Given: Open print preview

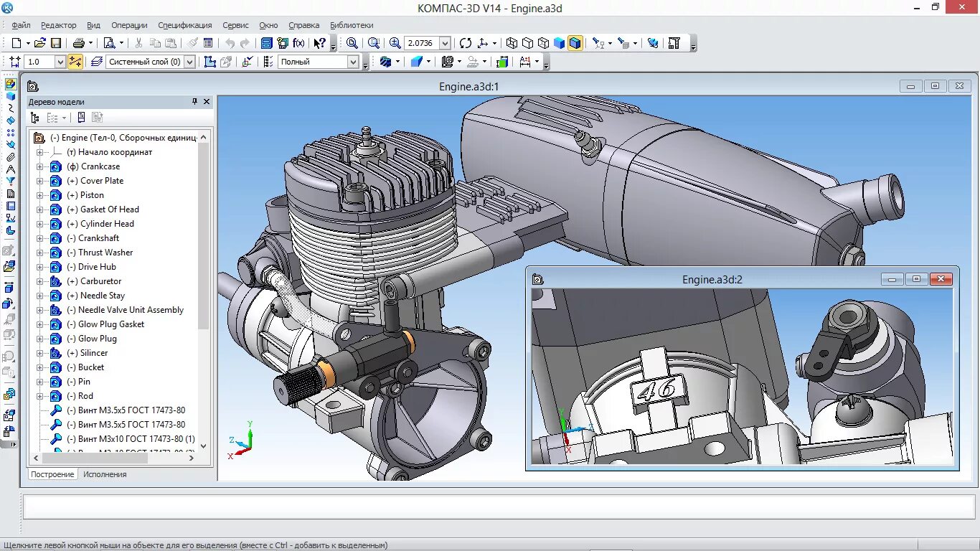Looking at the screenshot, I should click(110, 43).
